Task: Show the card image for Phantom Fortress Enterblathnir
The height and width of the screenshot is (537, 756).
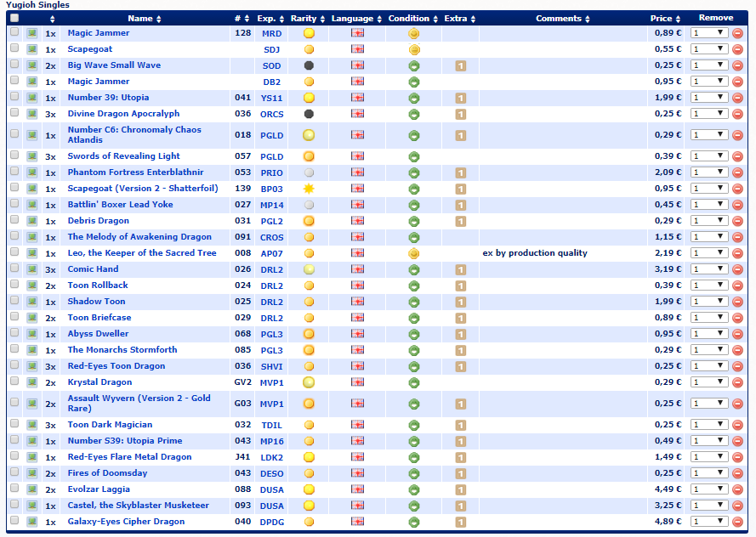Action: tap(31, 172)
